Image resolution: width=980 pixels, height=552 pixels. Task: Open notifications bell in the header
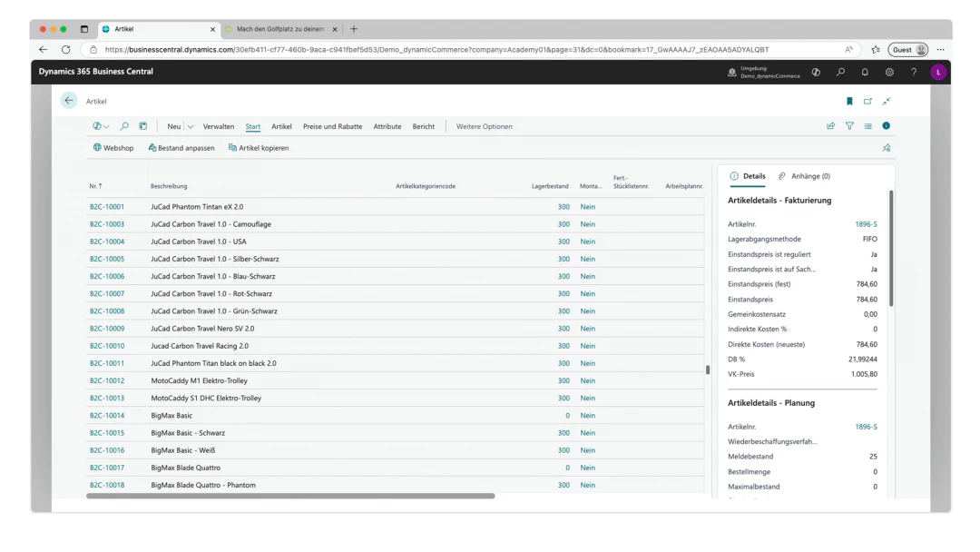(x=865, y=72)
